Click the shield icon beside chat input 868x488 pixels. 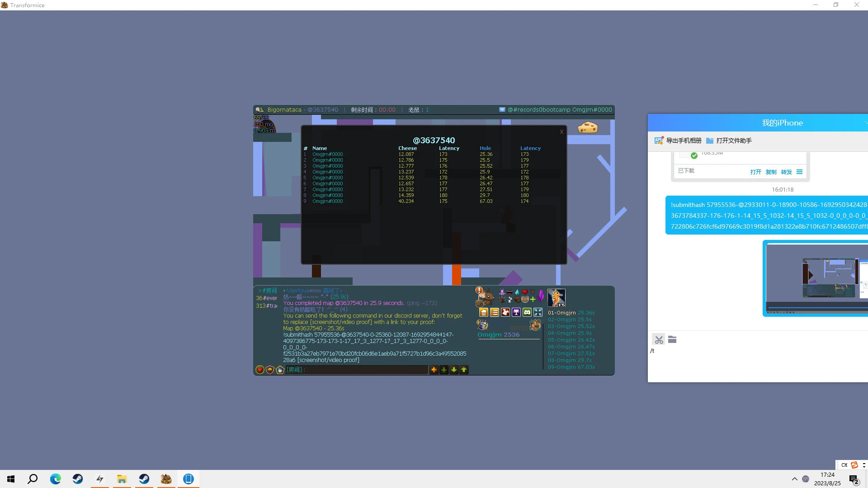[x=270, y=370]
